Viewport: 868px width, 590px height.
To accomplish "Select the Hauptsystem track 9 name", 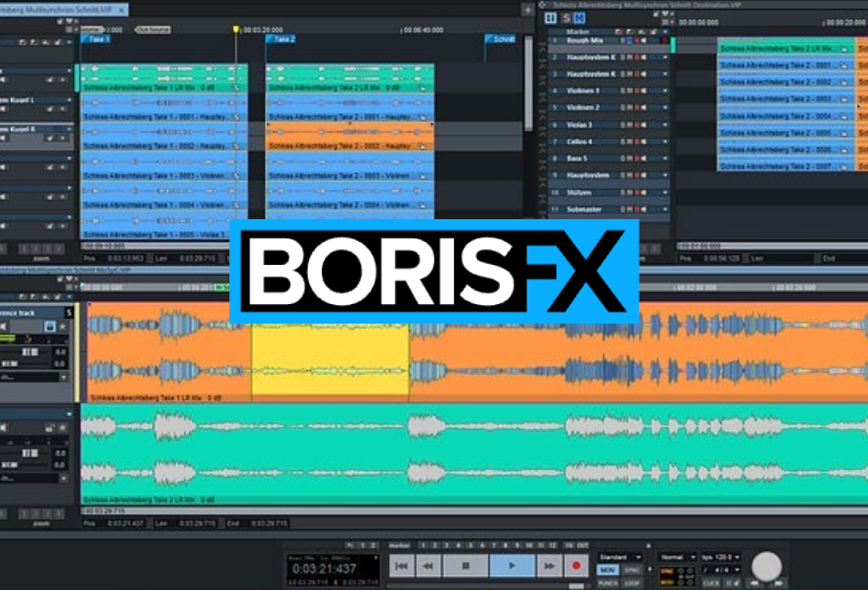I will tap(587, 175).
